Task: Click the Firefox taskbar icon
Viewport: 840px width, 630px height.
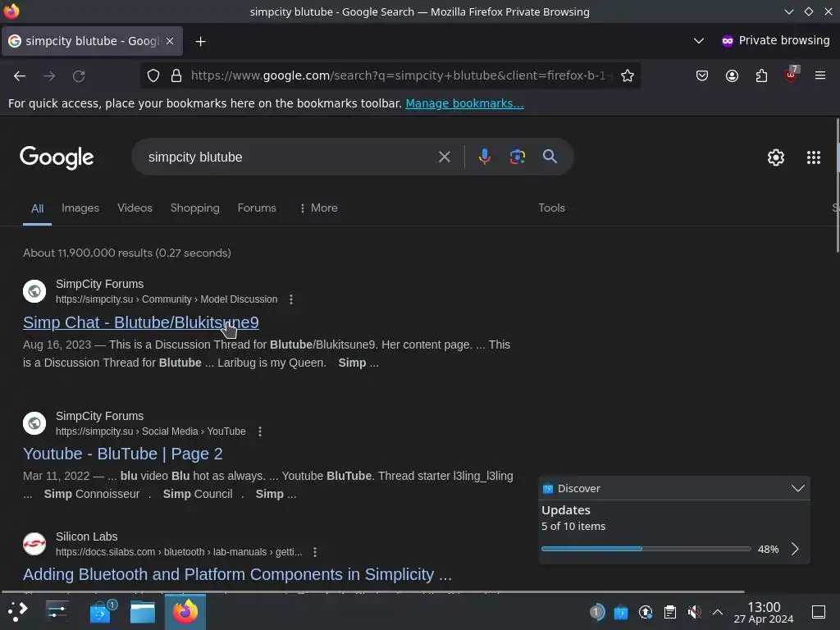Action: click(x=185, y=611)
